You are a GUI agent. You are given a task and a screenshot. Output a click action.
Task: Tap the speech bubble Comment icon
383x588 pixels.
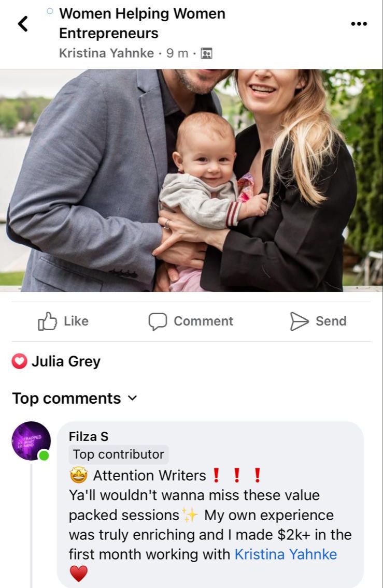coord(158,321)
